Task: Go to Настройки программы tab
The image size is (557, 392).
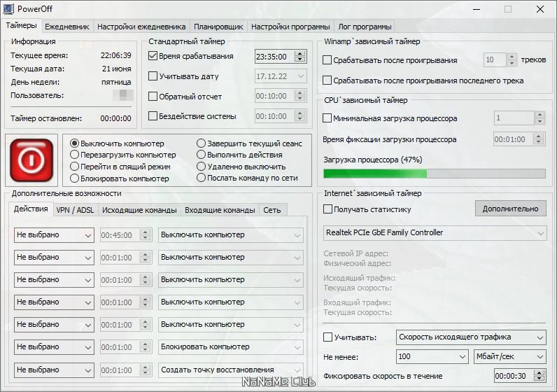Action: 290,27
